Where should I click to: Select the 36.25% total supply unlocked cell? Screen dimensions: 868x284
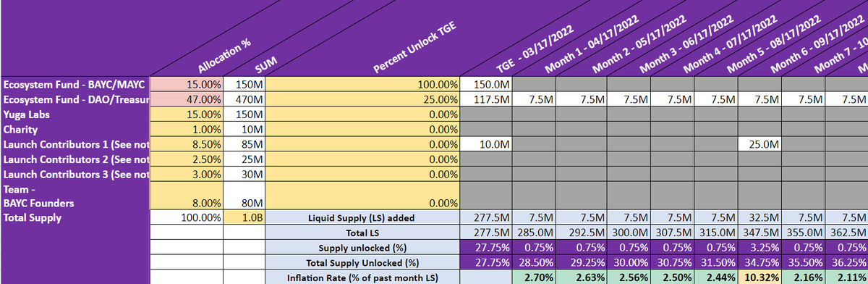[x=847, y=262]
